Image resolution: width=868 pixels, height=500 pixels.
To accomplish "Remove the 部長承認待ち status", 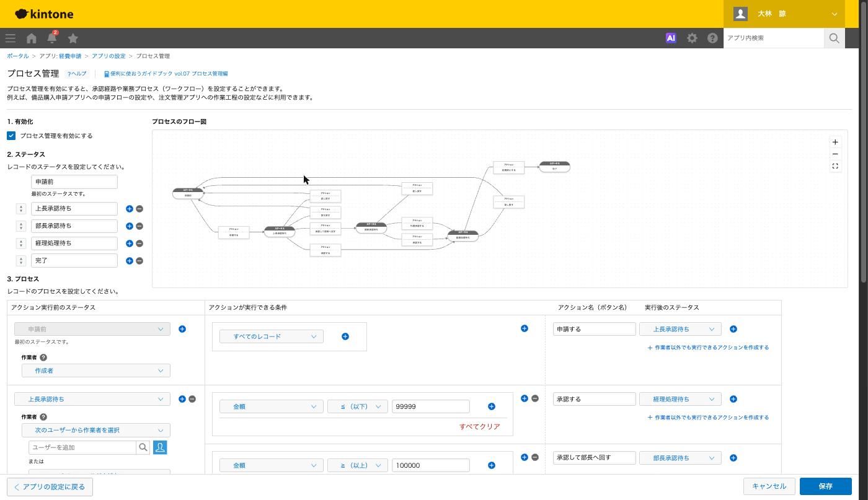I will pyautogui.click(x=139, y=226).
